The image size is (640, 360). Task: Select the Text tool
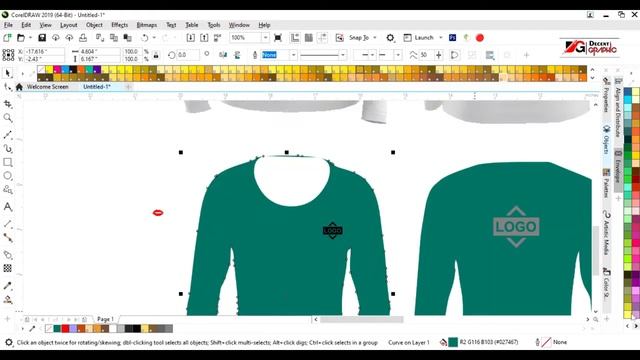pyautogui.click(x=7, y=207)
